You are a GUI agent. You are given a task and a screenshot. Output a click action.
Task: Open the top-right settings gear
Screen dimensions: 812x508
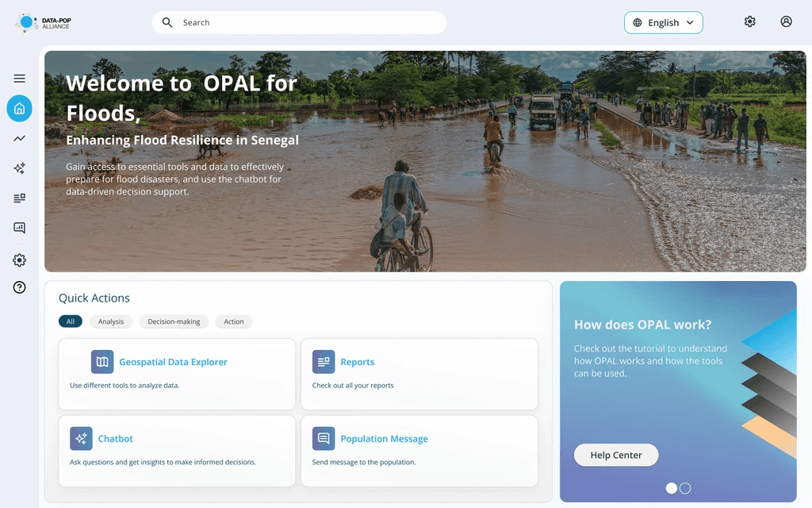750,21
